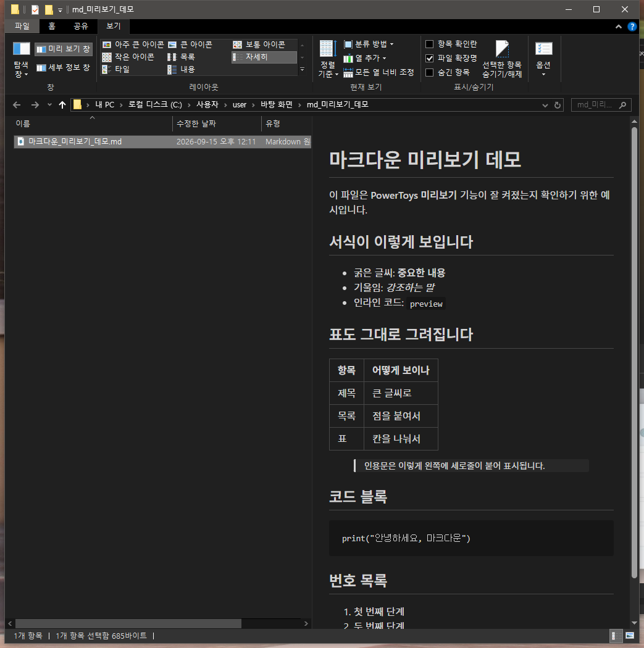The image size is (644, 648).
Task: Open Group by (분류 방법) dropdown
Action: (x=369, y=44)
